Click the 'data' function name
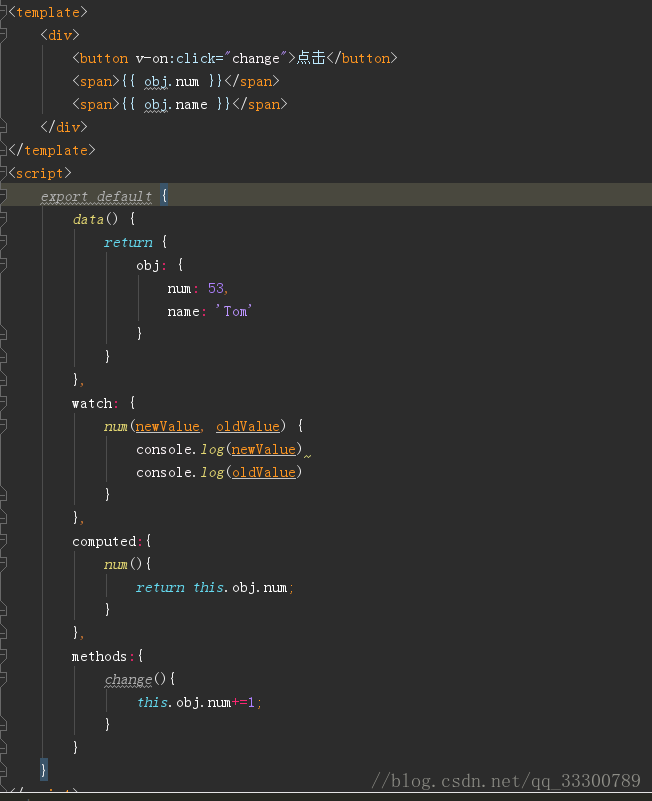This screenshot has width=652, height=801. pyautogui.click(x=88, y=220)
